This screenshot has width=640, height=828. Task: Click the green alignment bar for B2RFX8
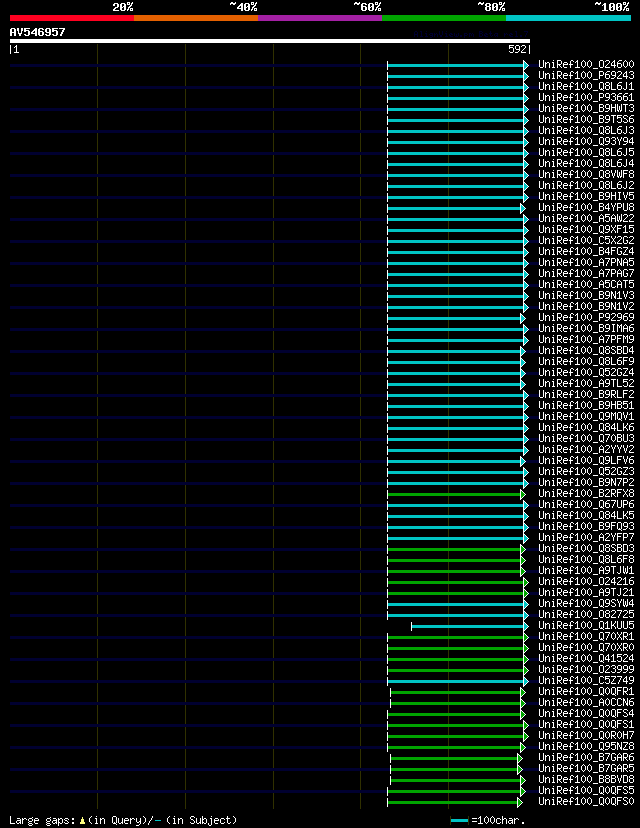coord(456,494)
